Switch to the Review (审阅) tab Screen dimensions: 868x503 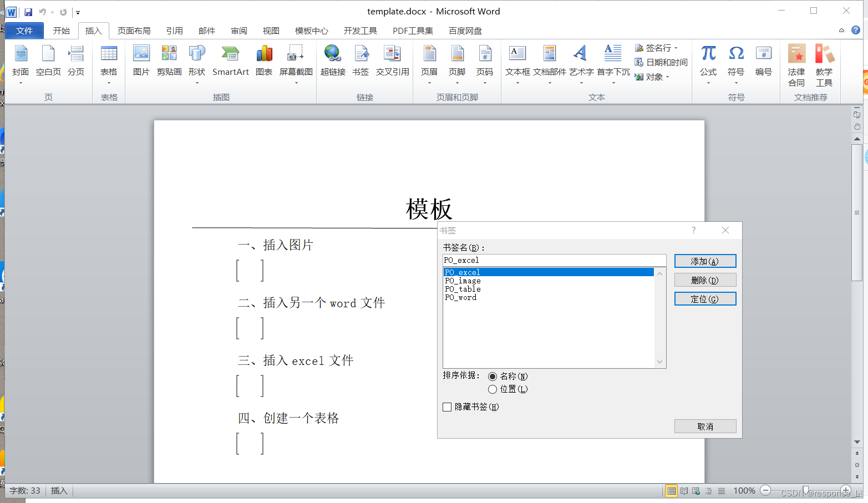click(x=239, y=31)
